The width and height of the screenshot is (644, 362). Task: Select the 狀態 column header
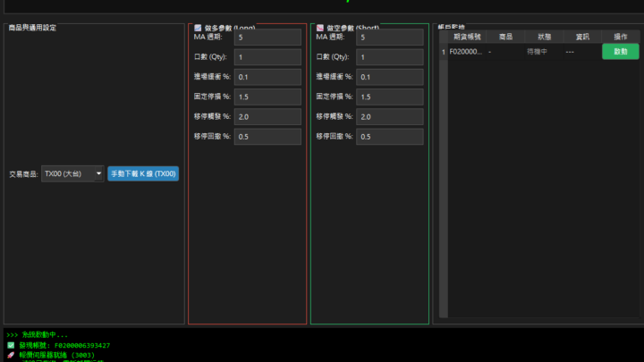pyautogui.click(x=544, y=37)
